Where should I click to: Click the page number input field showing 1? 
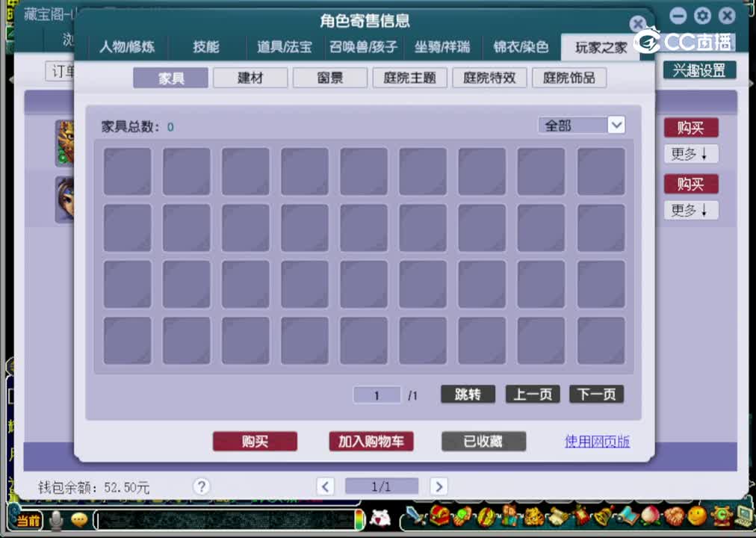[x=377, y=395]
